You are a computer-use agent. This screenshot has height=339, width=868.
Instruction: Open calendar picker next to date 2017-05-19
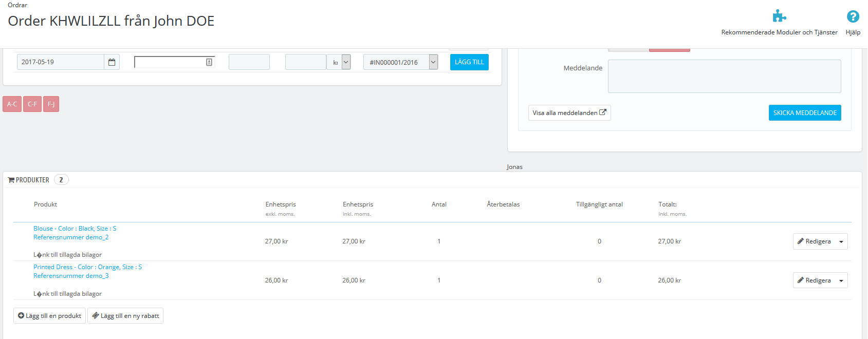tap(112, 62)
